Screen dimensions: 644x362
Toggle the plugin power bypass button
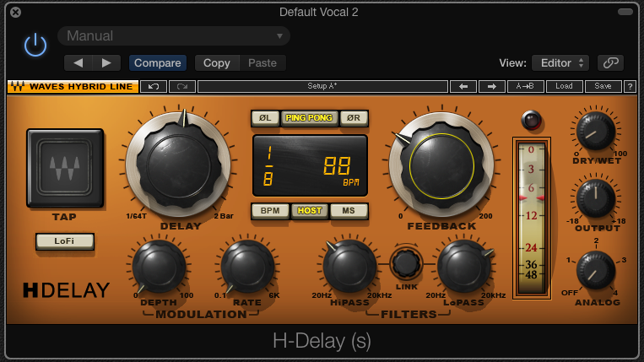point(35,45)
